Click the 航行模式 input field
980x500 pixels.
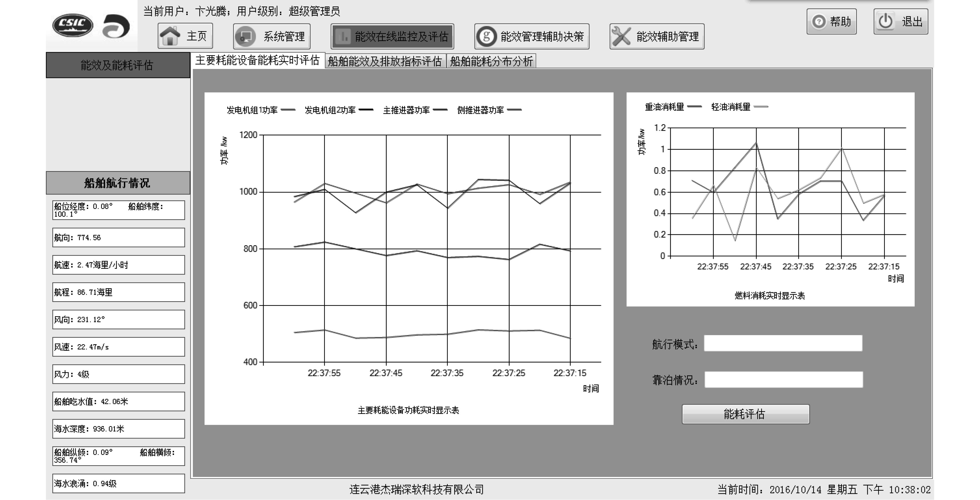[783, 343]
